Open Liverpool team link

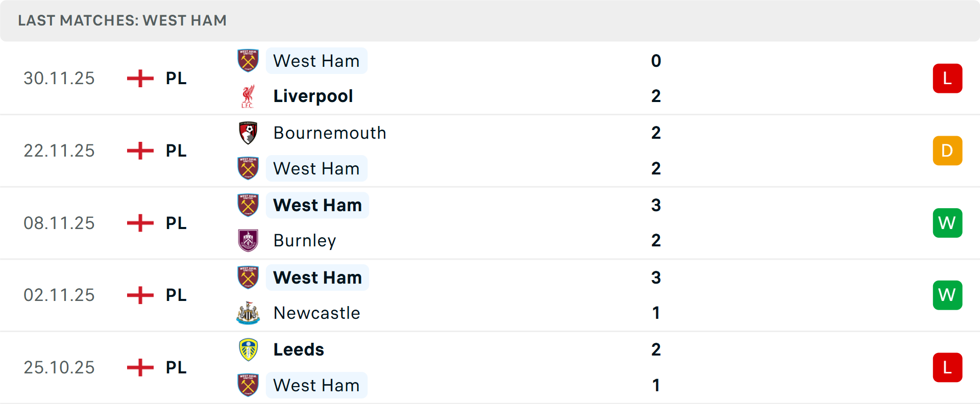(x=313, y=96)
